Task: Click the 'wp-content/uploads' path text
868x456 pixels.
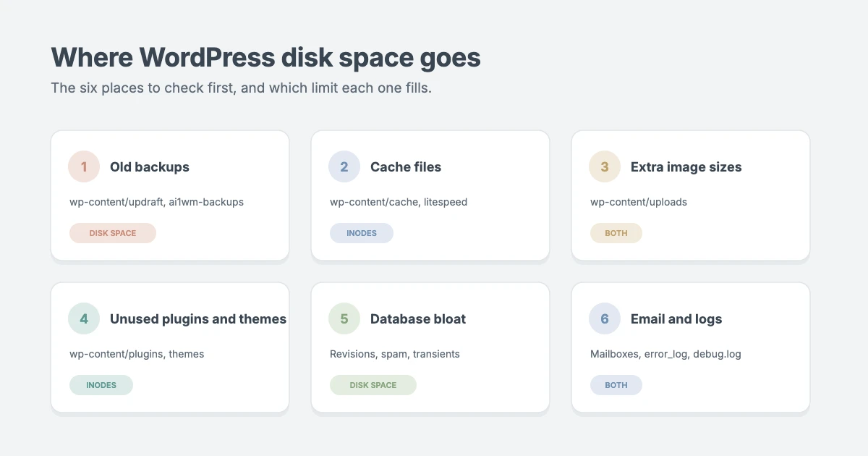Action: click(639, 202)
